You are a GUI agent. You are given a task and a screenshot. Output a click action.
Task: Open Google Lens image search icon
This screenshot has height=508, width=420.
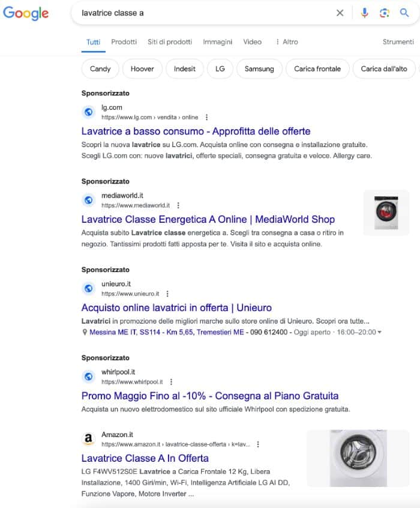[385, 13]
